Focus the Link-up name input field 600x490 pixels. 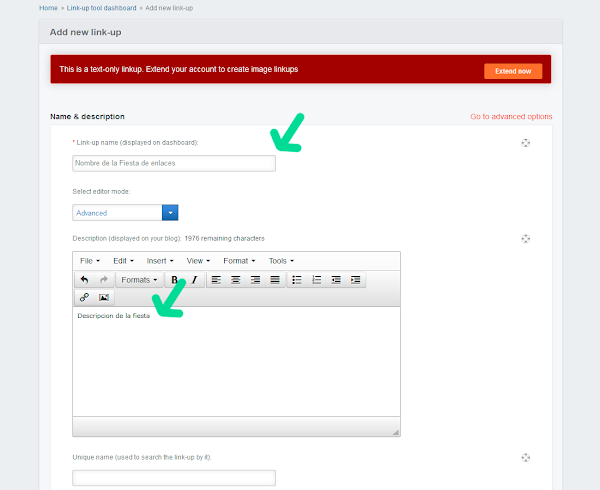(x=174, y=163)
